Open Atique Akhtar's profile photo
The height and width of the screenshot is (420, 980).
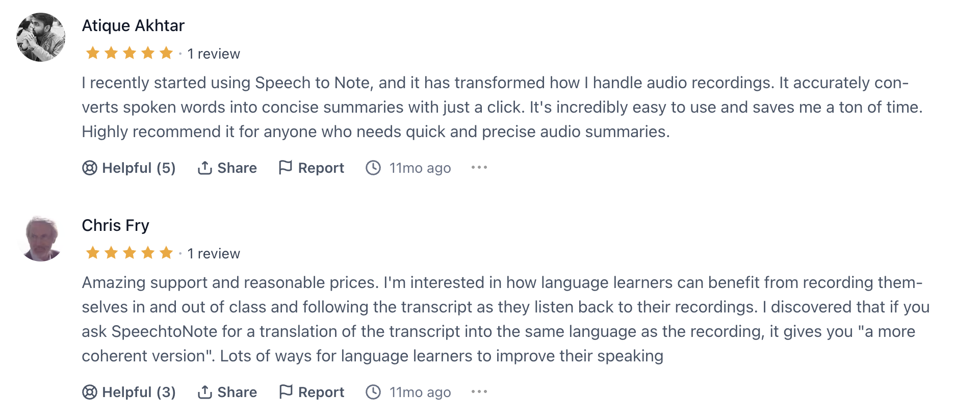[41, 37]
